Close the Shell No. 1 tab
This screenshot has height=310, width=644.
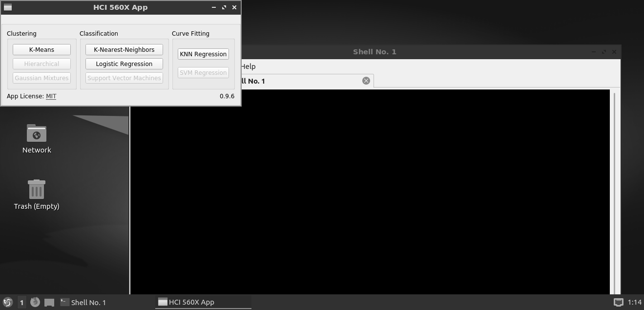366,81
